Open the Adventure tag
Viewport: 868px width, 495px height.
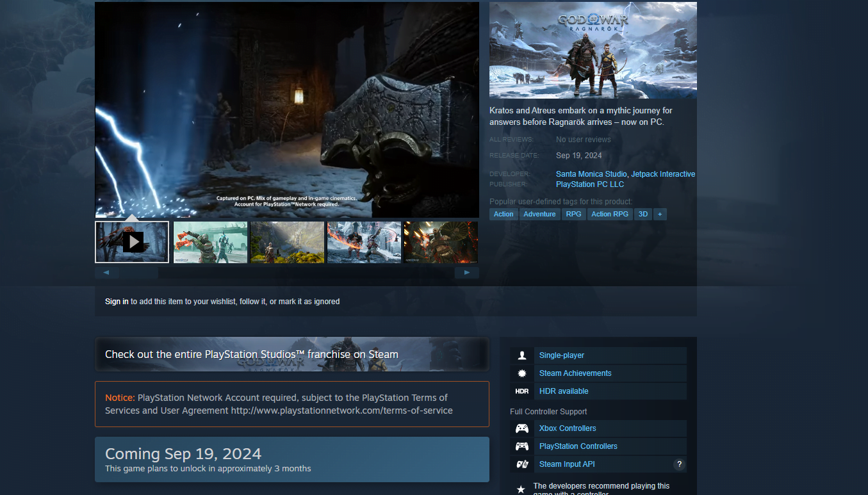pyautogui.click(x=539, y=214)
